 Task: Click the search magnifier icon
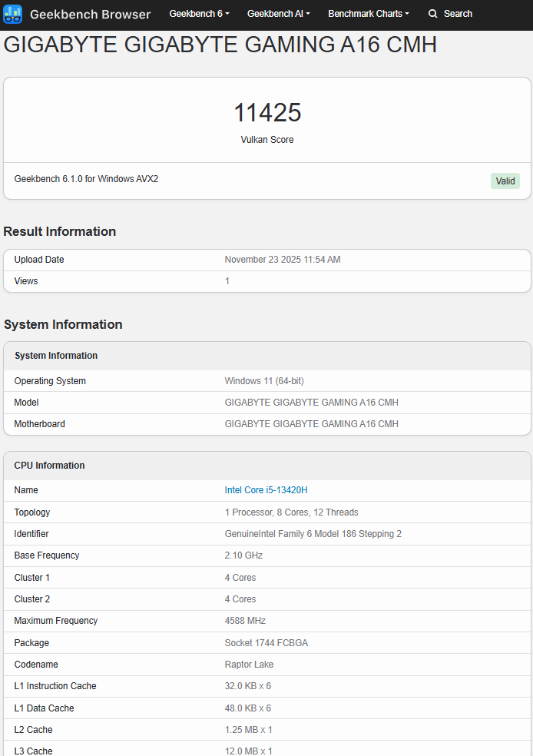[x=432, y=14]
